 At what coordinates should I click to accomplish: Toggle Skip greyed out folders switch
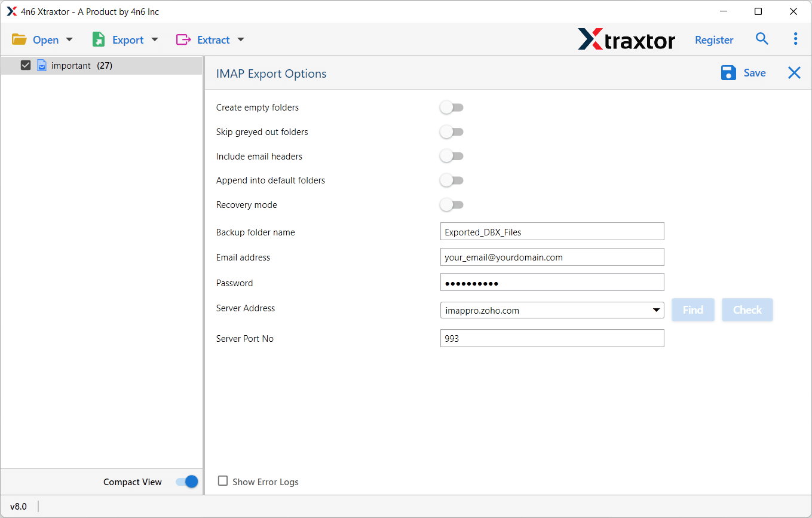[452, 131]
